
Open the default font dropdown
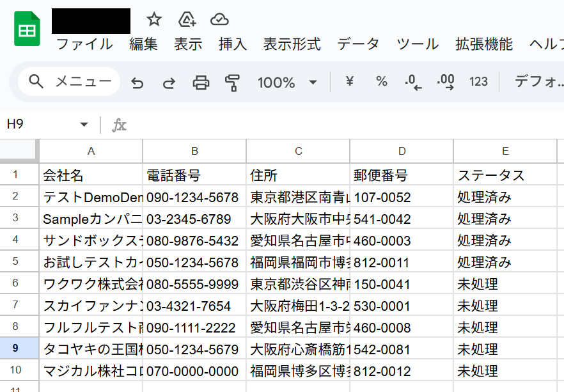pos(538,82)
